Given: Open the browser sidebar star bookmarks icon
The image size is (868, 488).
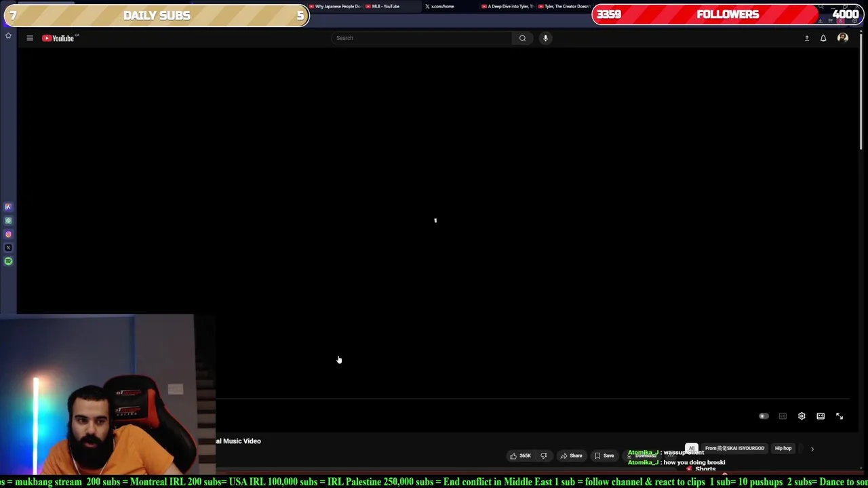Looking at the screenshot, I should coord(8,36).
